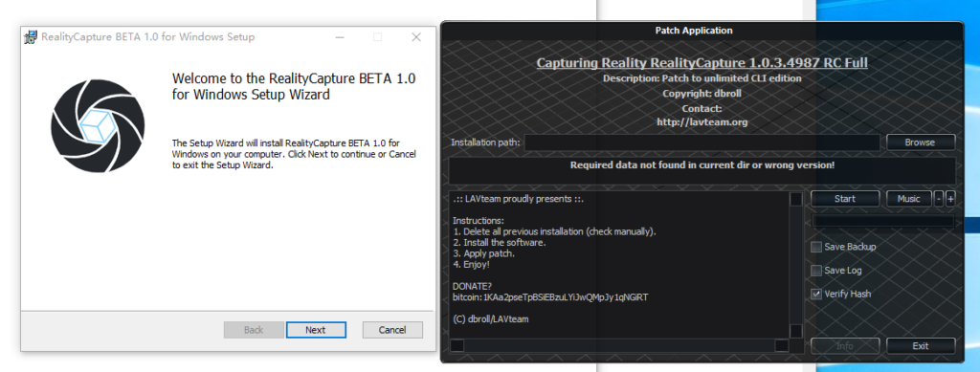Open the http://lavteam.org link
The height and width of the screenshot is (372, 980).
click(x=702, y=122)
